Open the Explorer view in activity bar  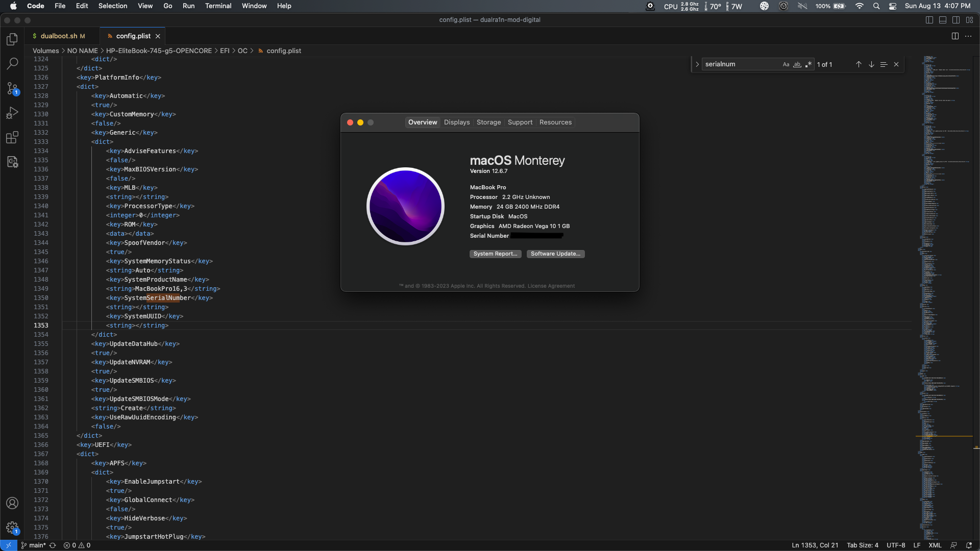click(x=12, y=39)
